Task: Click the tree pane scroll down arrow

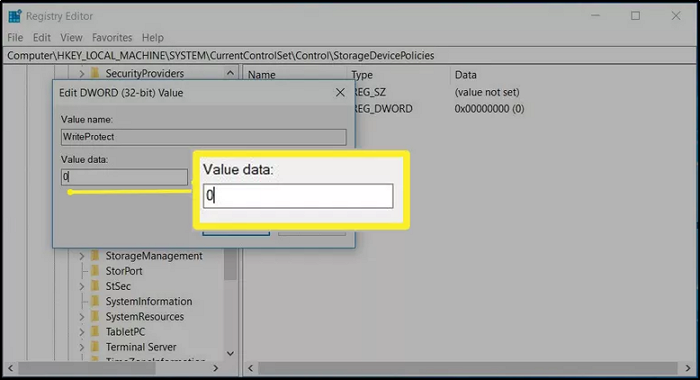Action: pos(230,354)
